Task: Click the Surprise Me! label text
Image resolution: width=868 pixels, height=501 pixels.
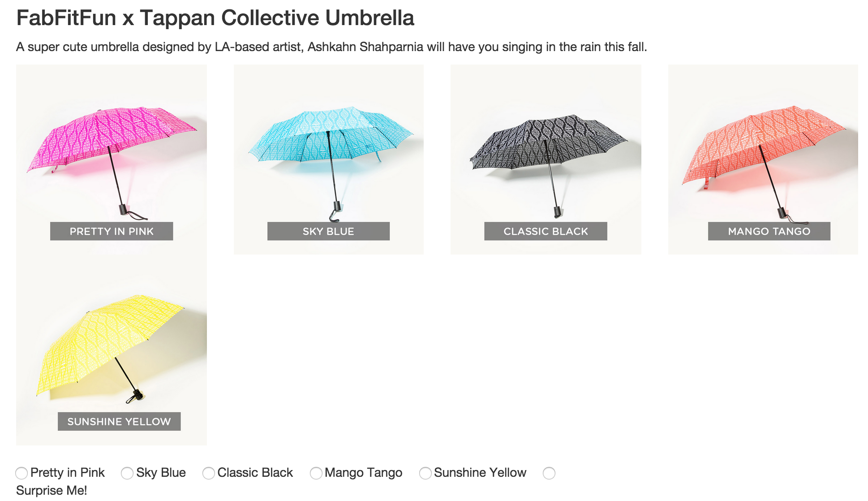Action: click(x=52, y=491)
